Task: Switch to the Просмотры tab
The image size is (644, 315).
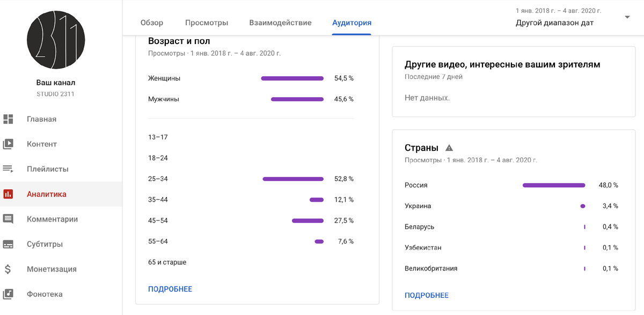Action: (207, 23)
